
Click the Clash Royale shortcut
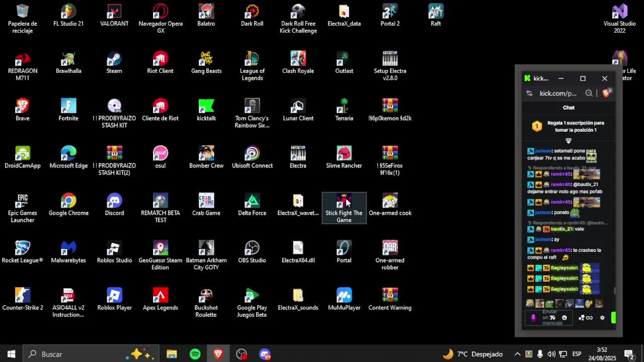298,63
